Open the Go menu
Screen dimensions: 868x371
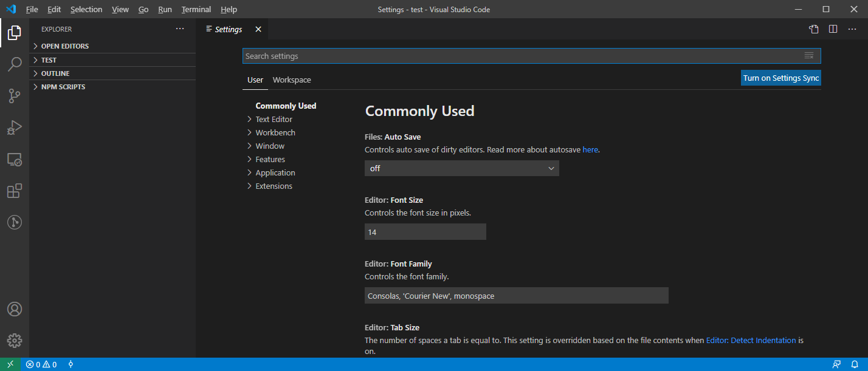(x=143, y=9)
